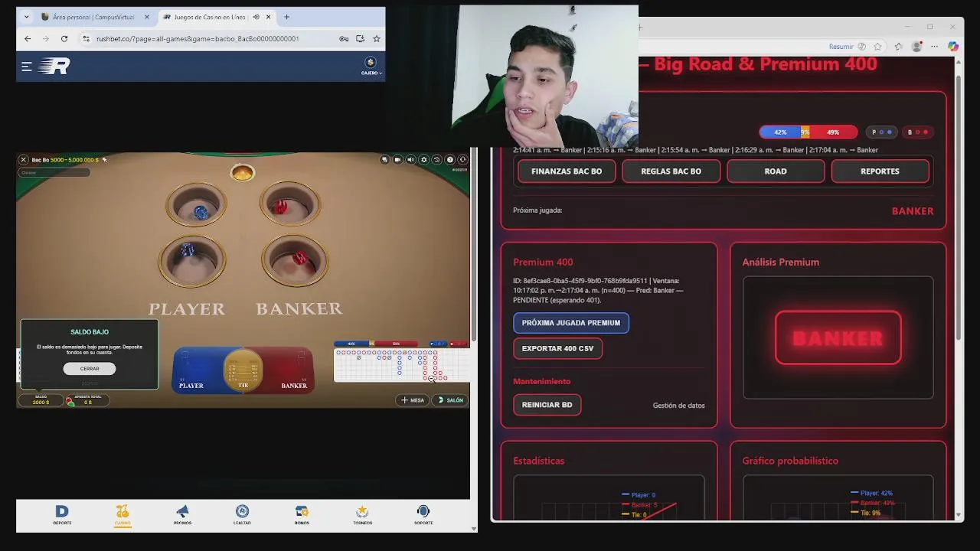Click the install app icon in address bar
Screen dimensions: 980x551
pyautogui.click(x=360, y=38)
